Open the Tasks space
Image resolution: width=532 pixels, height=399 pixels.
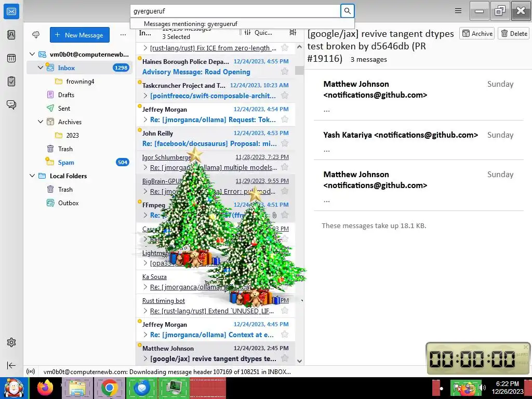pyautogui.click(x=11, y=82)
